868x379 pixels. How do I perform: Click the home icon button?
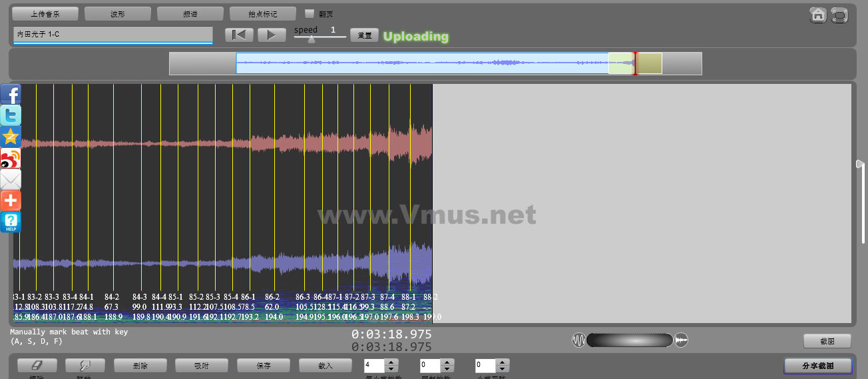pyautogui.click(x=817, y=15)
